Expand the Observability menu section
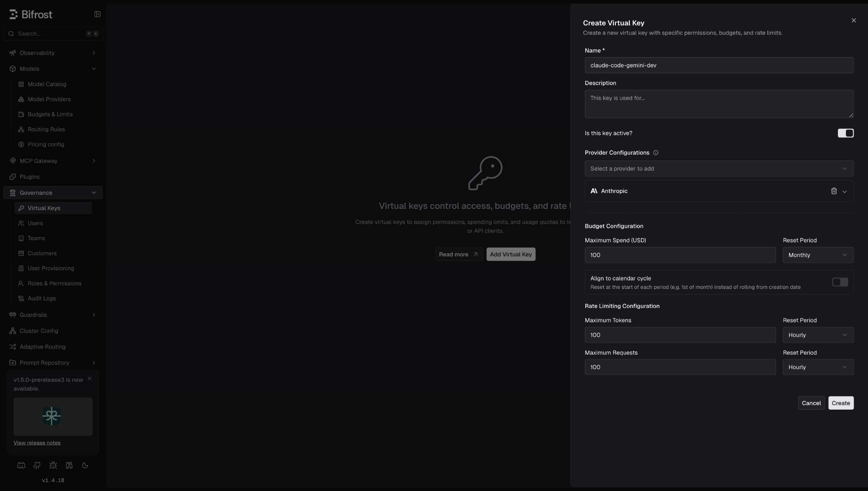The height and width of the screenshot is (491, 868). pos(53,53)
